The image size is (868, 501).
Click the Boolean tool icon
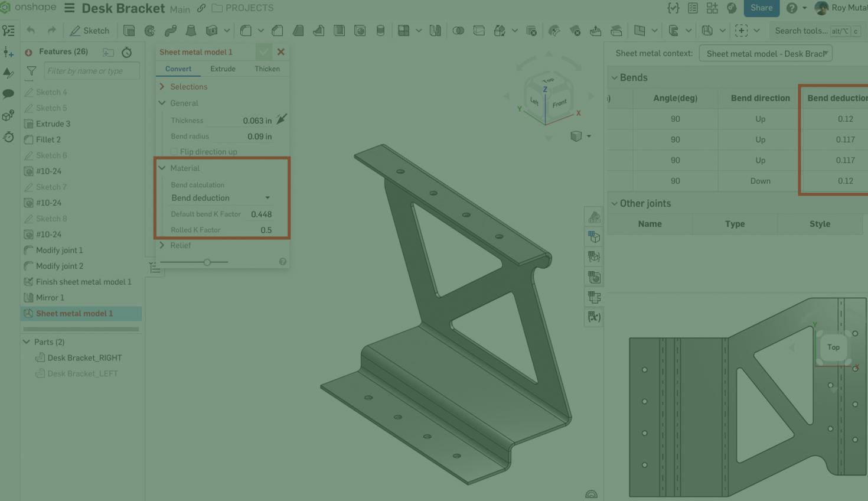click(x=458, y=31)
